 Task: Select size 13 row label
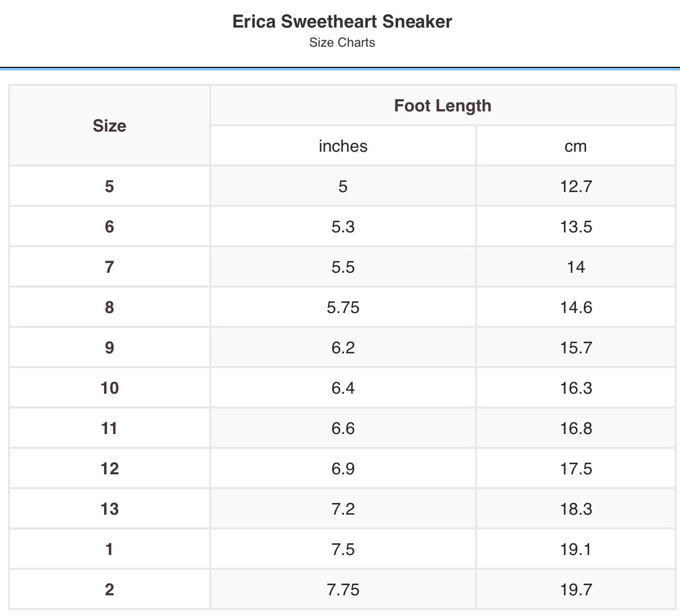tap(109, 509)
